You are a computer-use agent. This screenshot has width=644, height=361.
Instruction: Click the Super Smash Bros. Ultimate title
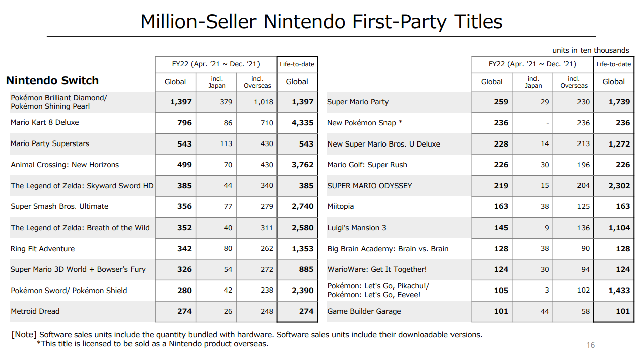(59, 206)
